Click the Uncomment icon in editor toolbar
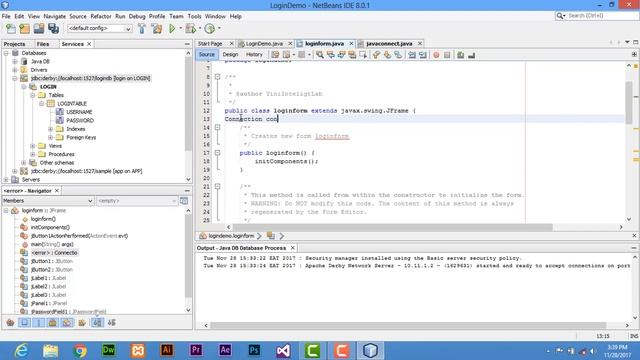 [471, 55]
